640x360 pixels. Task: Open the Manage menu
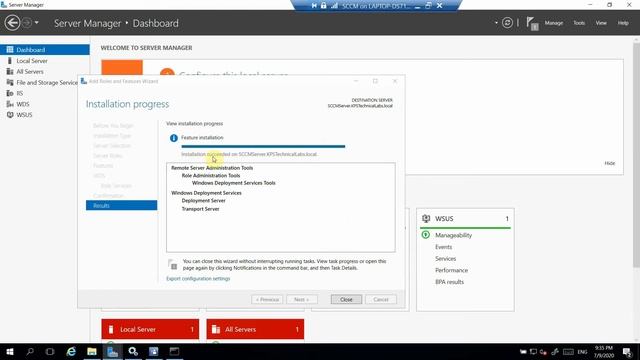[553, 23]
